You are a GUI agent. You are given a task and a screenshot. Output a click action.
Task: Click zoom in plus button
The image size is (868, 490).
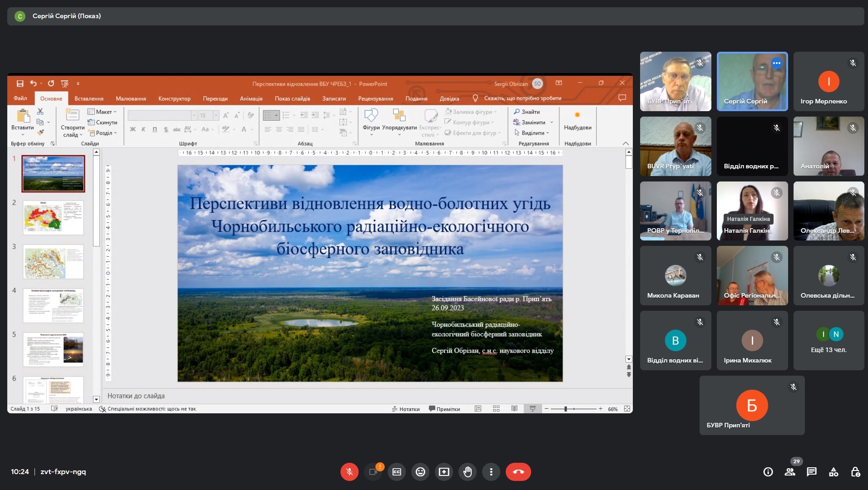[x=600, y=409]
